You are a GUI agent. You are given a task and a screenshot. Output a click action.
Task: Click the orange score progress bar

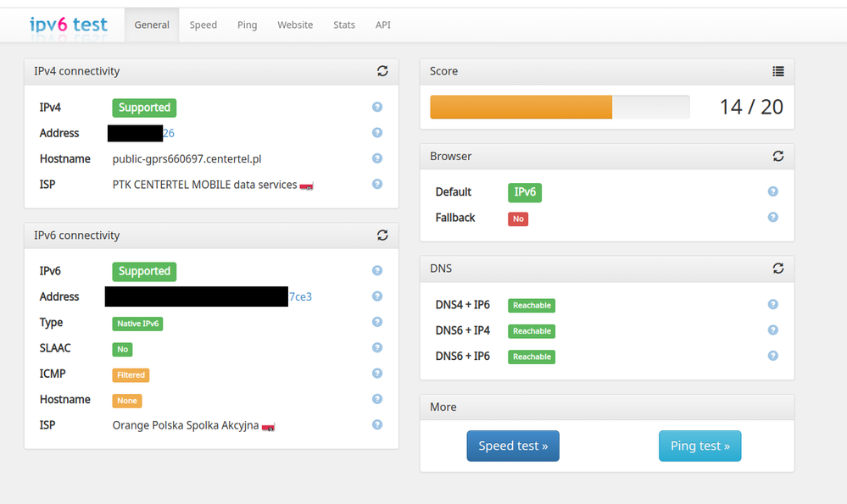coord(521,107)
